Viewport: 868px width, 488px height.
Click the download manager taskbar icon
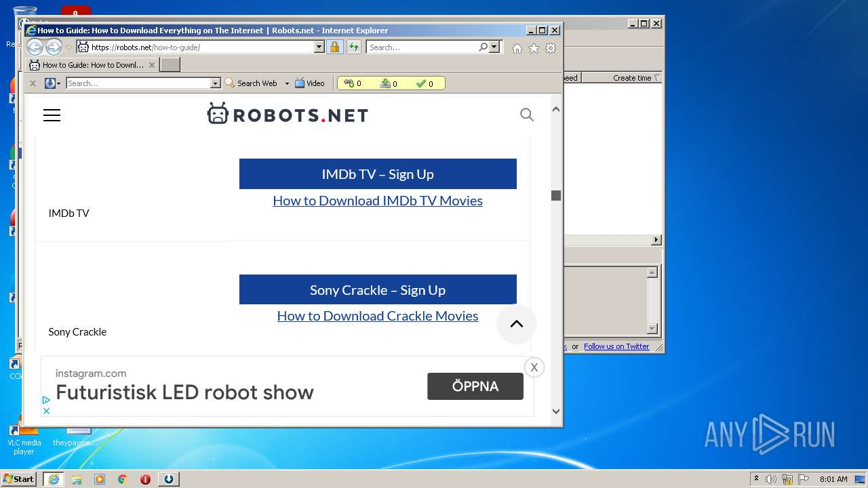[169, 479]
